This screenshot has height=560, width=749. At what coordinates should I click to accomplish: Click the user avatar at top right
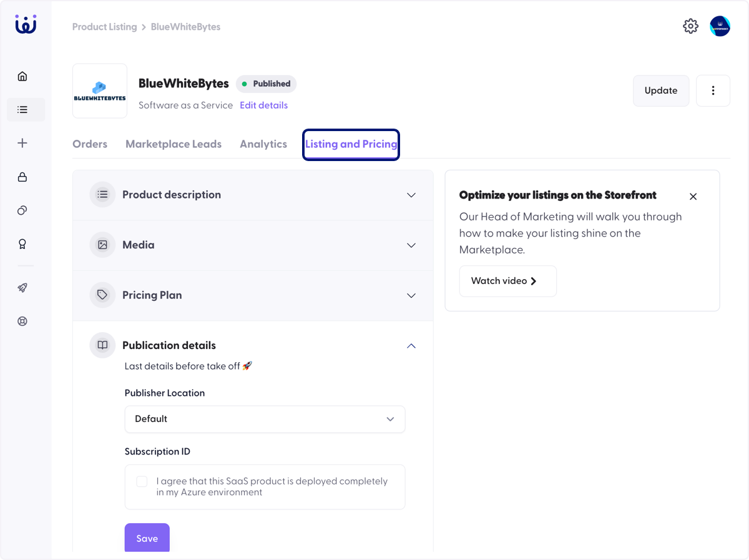pos(720,26)
